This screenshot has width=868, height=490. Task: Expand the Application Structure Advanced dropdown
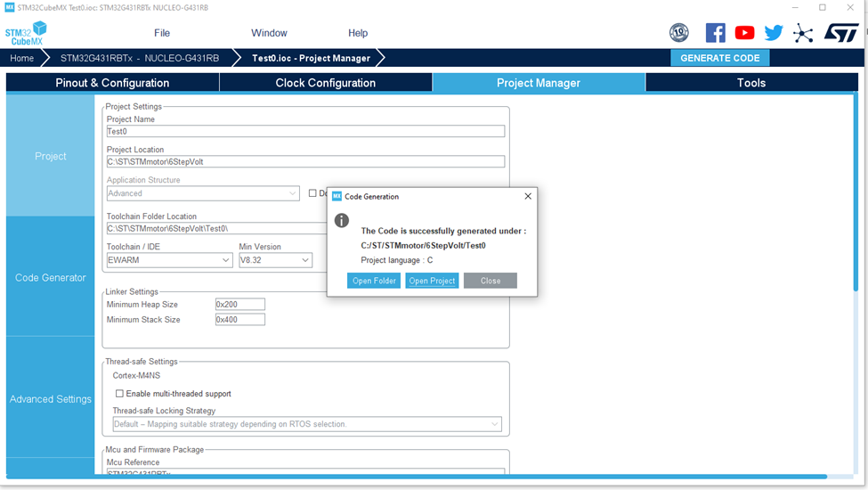pos(203,193)
